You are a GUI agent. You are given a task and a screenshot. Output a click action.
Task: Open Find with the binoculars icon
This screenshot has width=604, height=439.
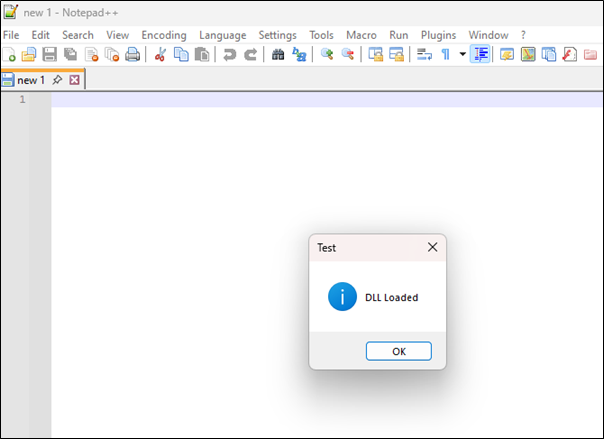click(279, 55)
